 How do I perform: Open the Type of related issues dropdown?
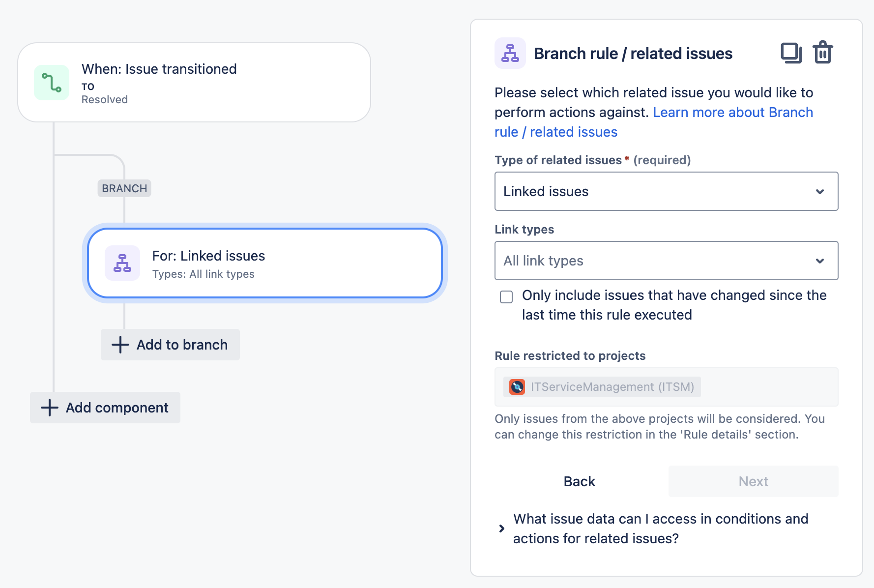coord(666,191)
